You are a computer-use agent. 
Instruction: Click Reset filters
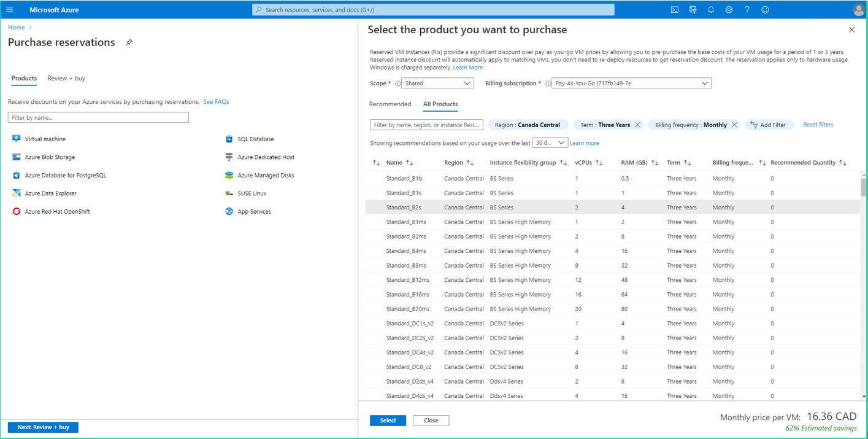(818, 125)
